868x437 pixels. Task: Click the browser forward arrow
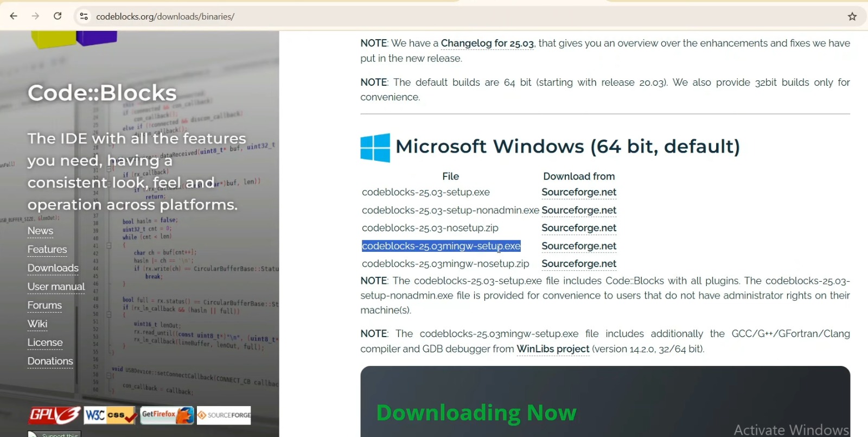tap(35, 16)
